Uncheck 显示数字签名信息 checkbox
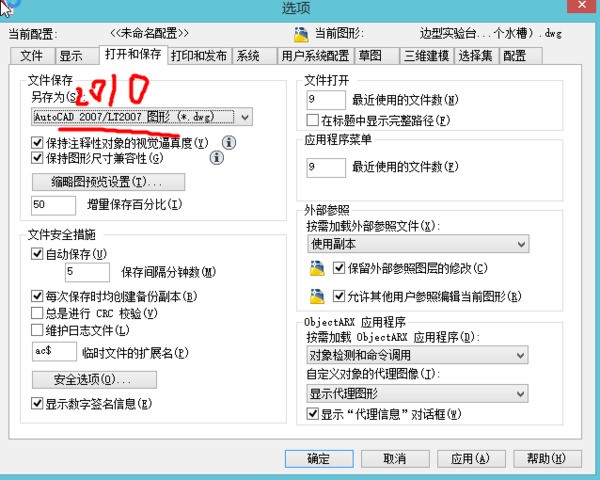600x480 pixels. tap(38, 404)
